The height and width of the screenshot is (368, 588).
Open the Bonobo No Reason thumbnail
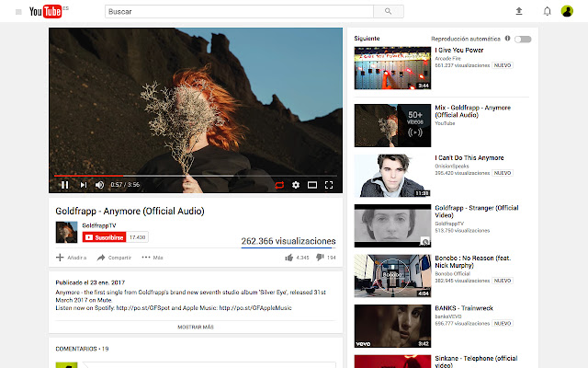coord(392,276)
